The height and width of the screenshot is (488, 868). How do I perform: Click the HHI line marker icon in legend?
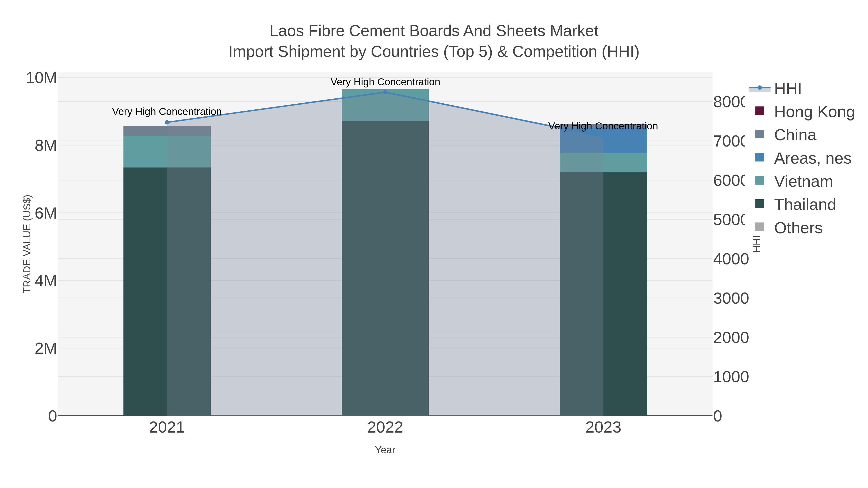pos(759,88)
